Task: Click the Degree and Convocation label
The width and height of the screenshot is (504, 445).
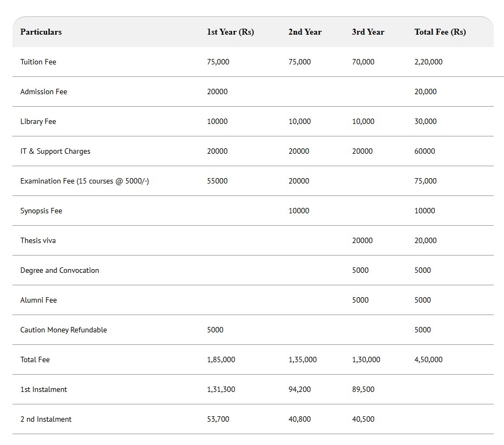Action: tap(60, 270)
